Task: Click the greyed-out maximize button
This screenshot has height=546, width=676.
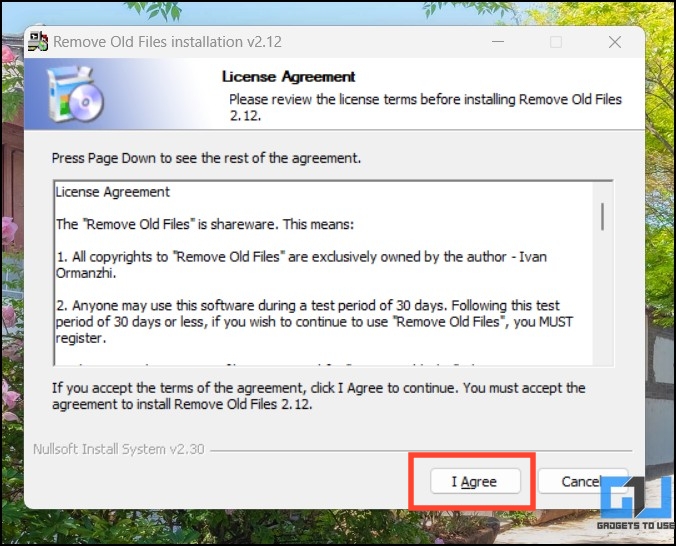Action: pos(556,42)
